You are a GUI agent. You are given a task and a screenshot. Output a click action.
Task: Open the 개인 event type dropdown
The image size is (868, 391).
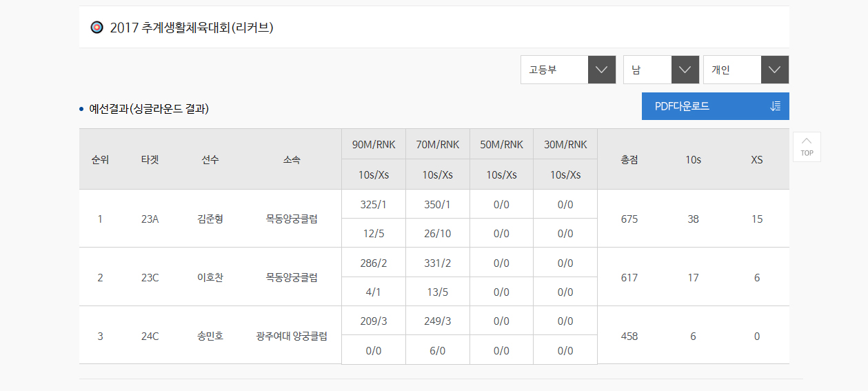coord(745,70)
